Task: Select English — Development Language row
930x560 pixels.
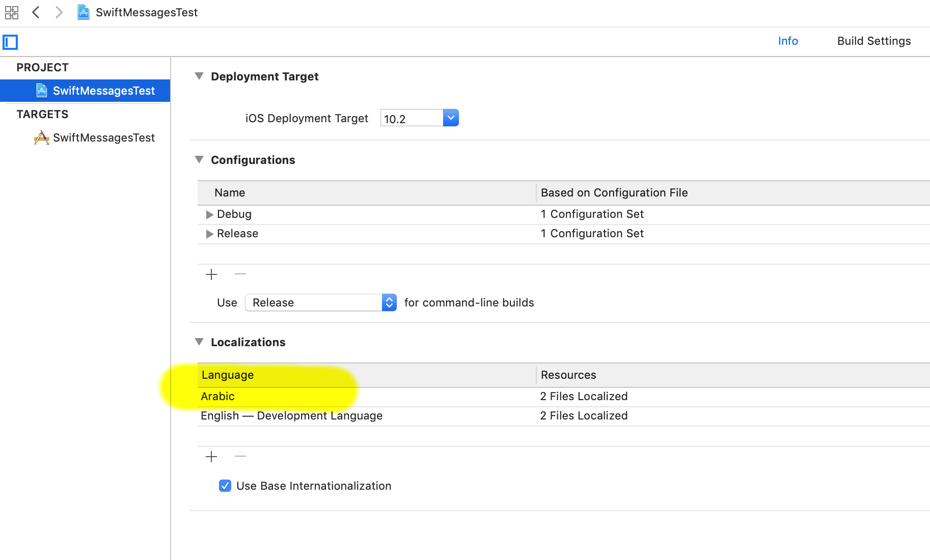Action: (564, 416)
